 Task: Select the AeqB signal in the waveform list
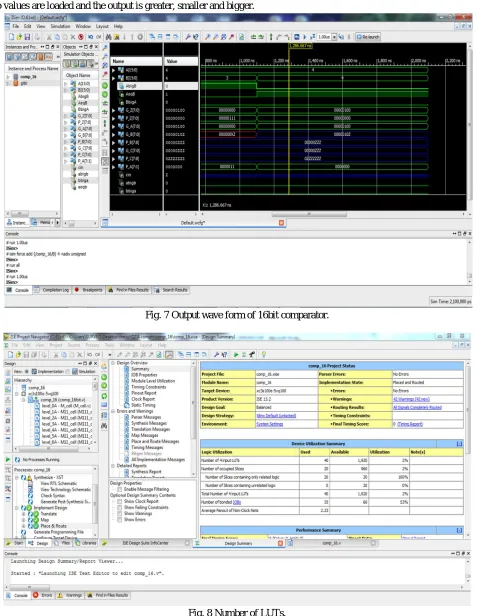pos(130,94)
